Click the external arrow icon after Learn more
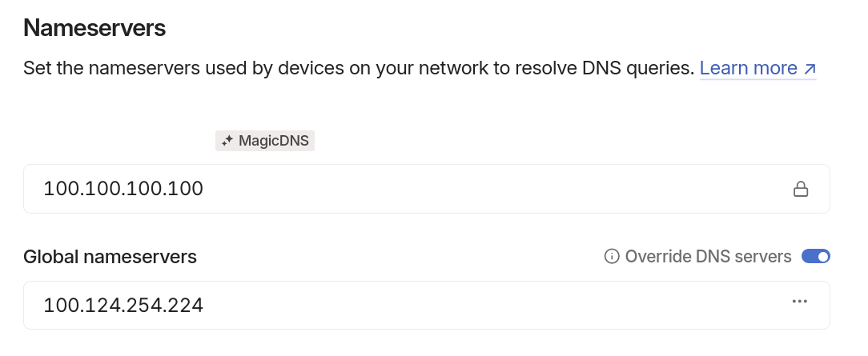 point(810,69)
